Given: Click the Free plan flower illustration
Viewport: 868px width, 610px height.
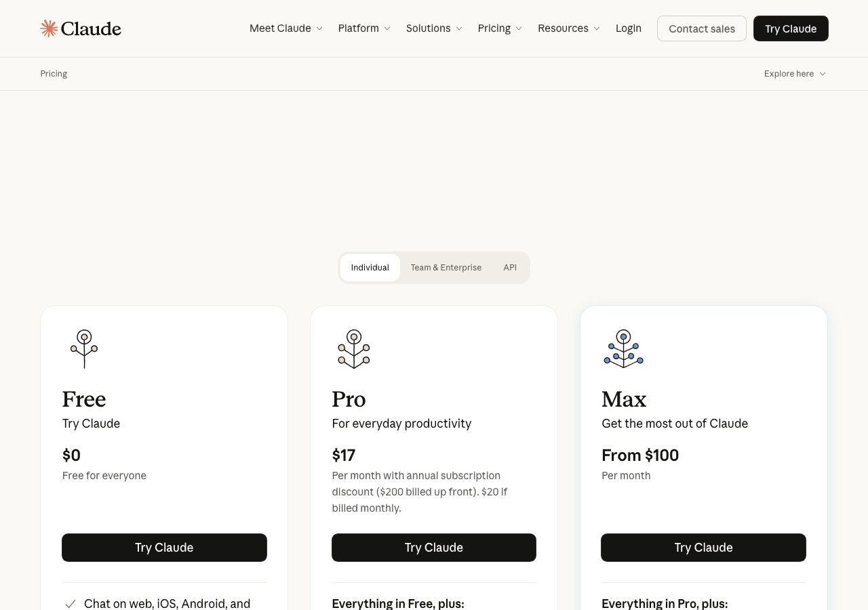Looking at the screenshot, I should tap(83, 348).
